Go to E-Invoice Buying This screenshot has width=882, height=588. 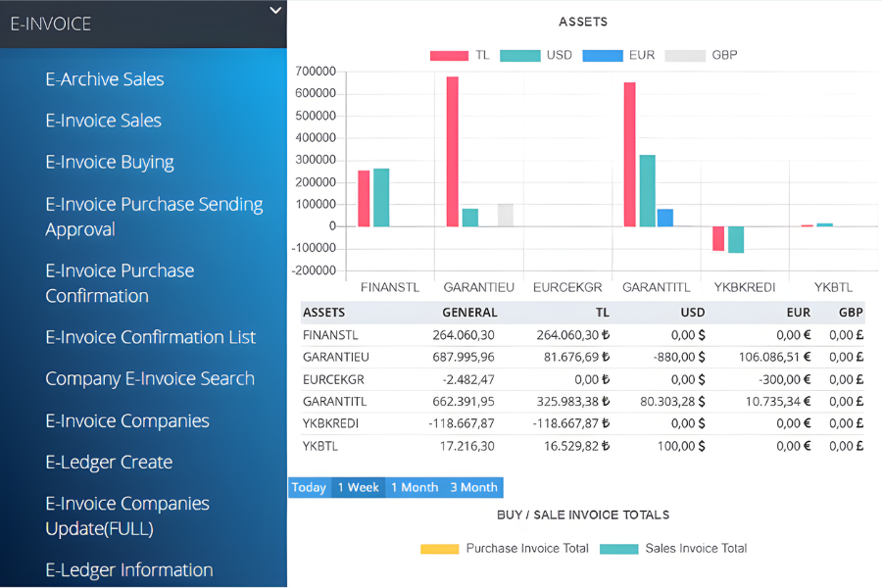tap(110, 163)
